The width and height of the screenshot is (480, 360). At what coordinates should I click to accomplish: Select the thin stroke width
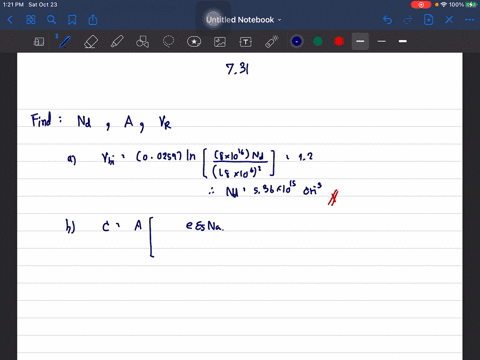click(x=382, y=41)
